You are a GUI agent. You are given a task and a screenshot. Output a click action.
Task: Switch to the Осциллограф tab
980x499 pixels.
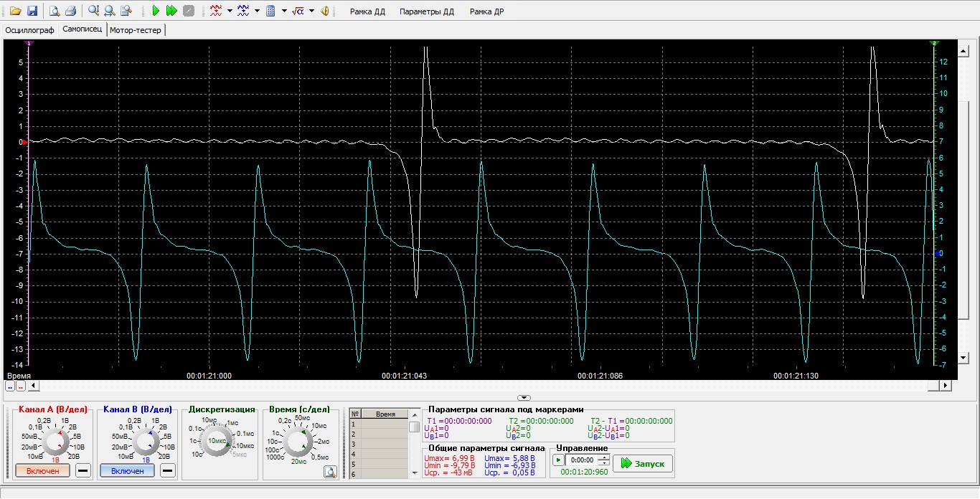pos(29,30)
